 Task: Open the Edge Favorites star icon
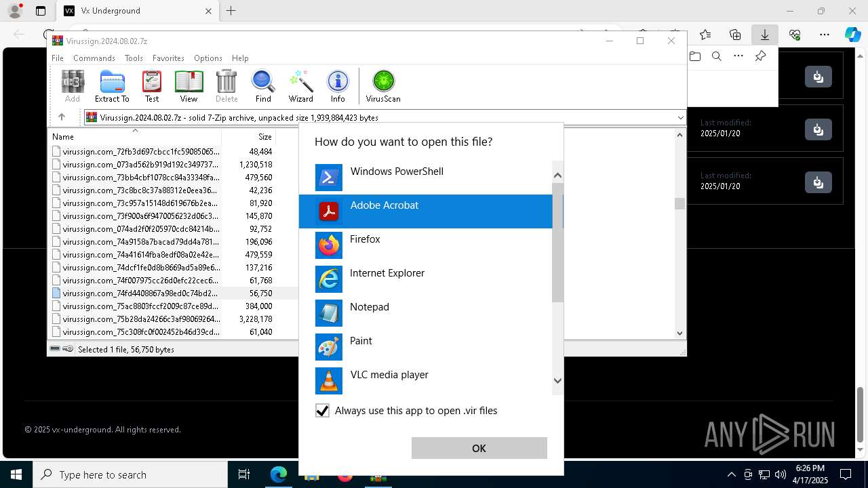point(705,35)
